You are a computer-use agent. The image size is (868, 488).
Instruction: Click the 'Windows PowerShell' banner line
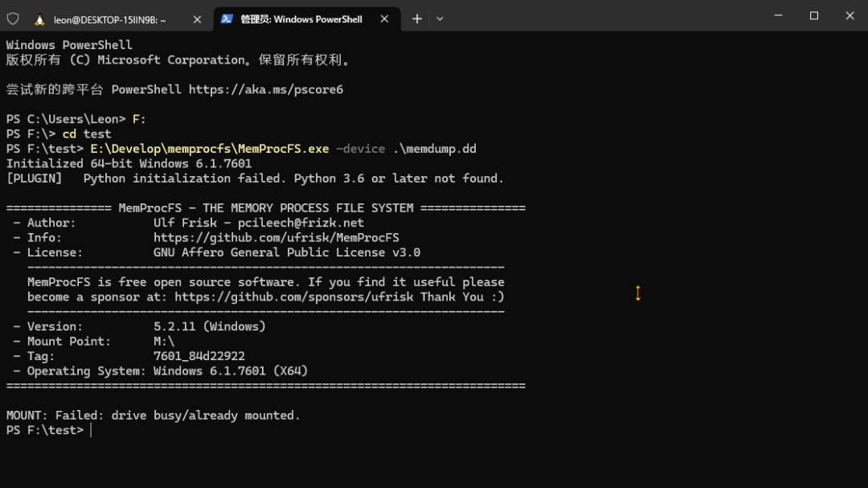pyautogui.click(x=69, y=45)
